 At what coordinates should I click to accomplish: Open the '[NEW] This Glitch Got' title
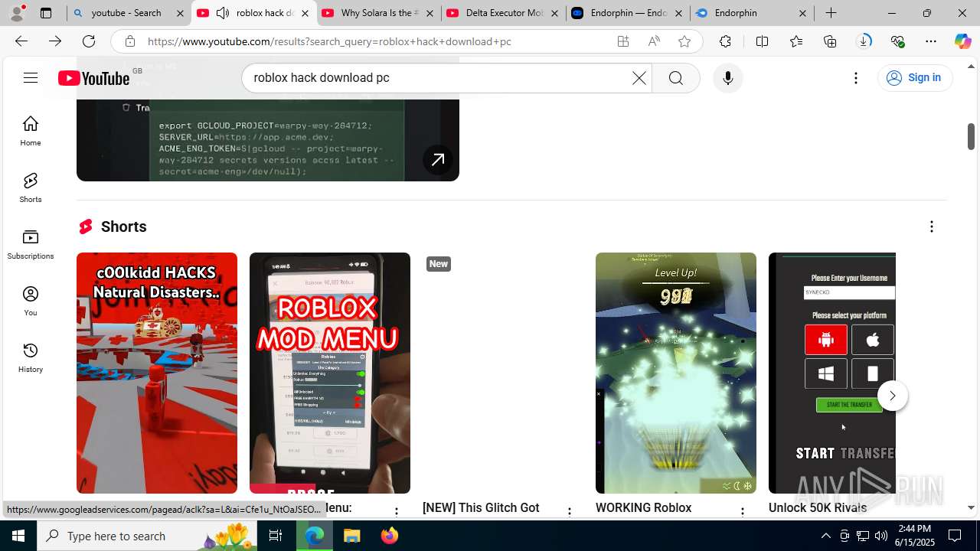[481, 508]
